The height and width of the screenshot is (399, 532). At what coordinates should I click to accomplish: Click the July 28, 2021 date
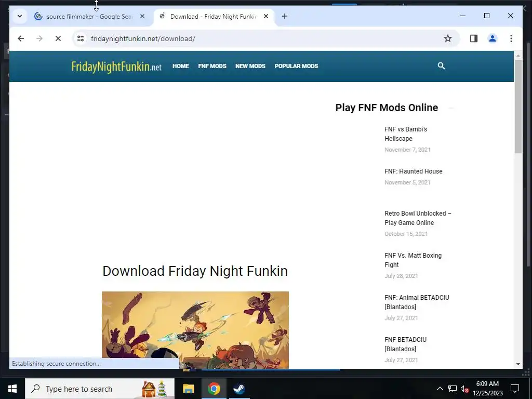(401, 276)
